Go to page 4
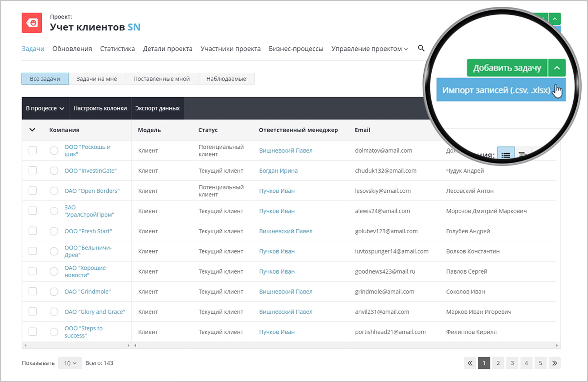 click(x=526, y=363)
